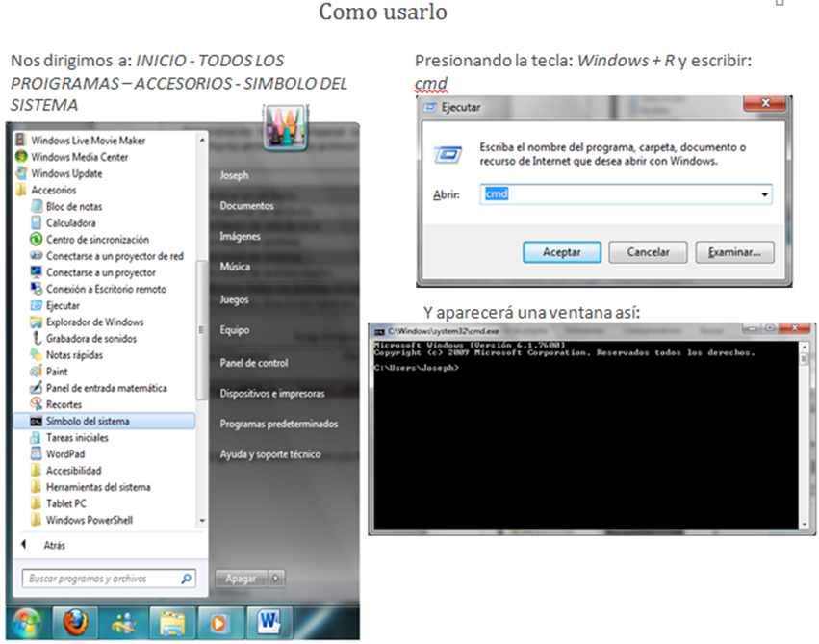
Task: Click Examinar button in Ejecutar dialog
Action: (734, 252)
